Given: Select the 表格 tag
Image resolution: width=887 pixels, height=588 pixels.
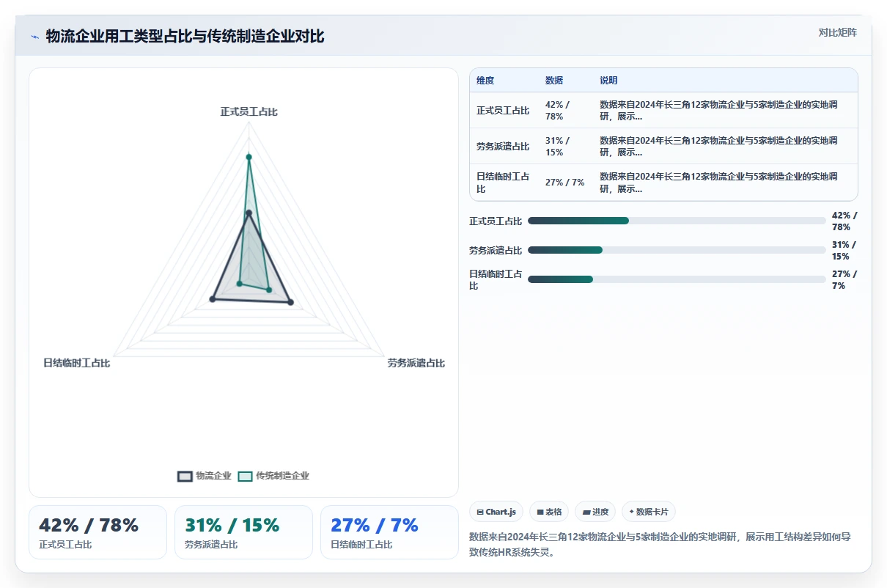Looking at the screenshot, I should pyautogui.click(x=549, y=512).
